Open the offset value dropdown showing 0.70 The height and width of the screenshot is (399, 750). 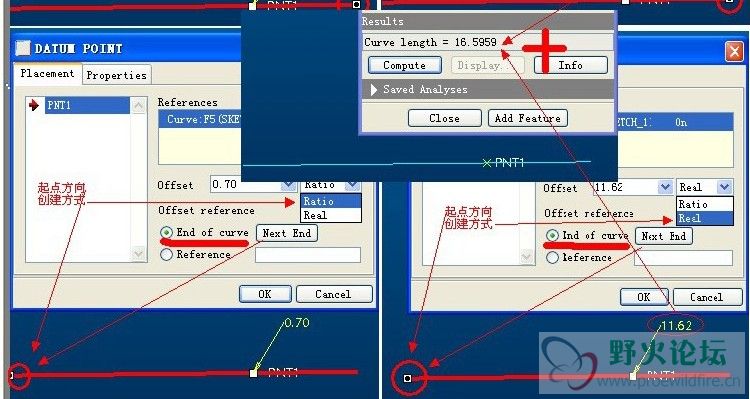point(289,185)
